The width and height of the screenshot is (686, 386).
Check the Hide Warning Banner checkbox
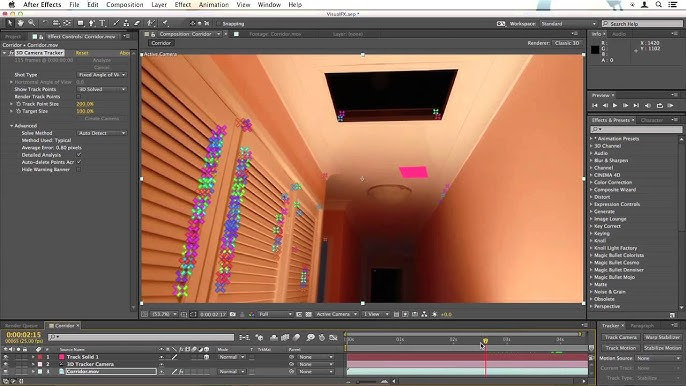[x=79, y=170]
